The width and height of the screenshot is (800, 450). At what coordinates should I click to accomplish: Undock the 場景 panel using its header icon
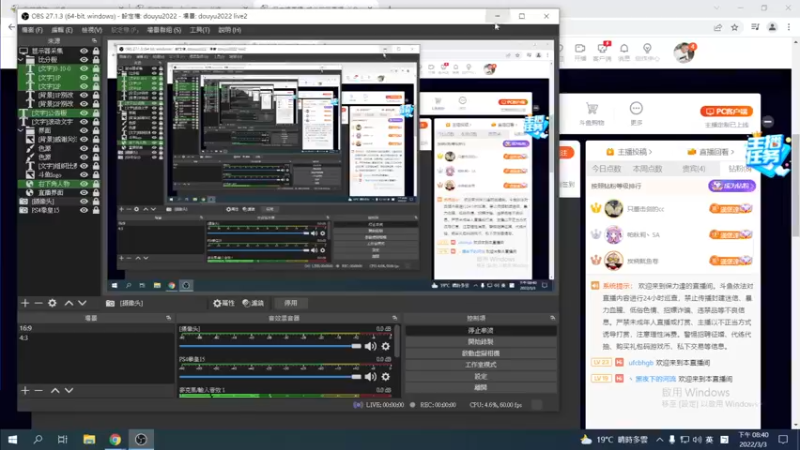(169, 318)
